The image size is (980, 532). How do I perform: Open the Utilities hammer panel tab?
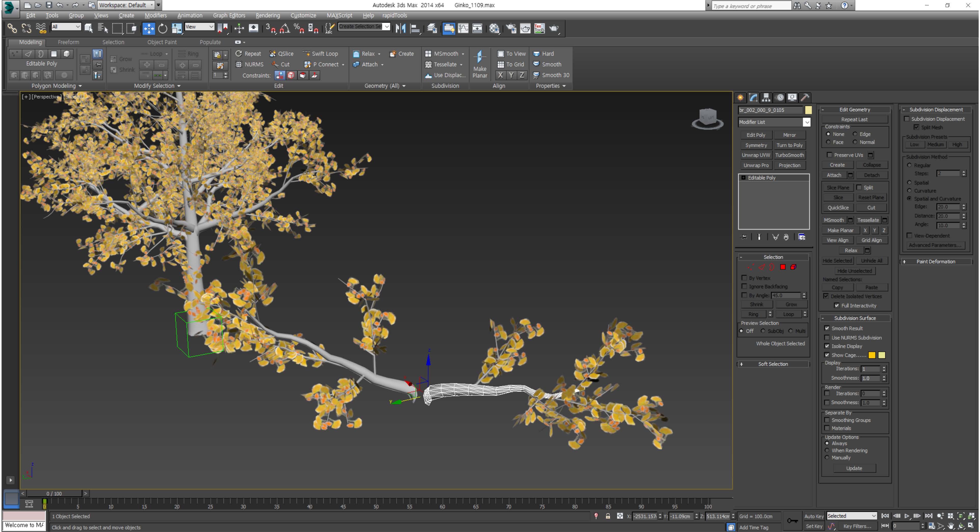[x=805, y=97]
